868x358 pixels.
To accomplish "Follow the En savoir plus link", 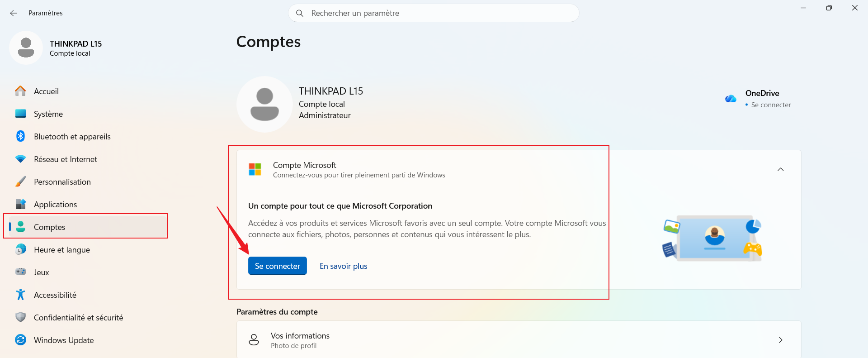I will 344,266.
